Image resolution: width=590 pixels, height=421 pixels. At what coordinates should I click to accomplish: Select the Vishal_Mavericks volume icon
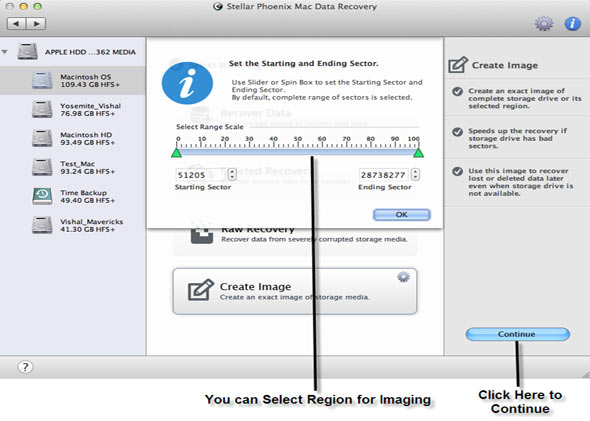point(42,225)
